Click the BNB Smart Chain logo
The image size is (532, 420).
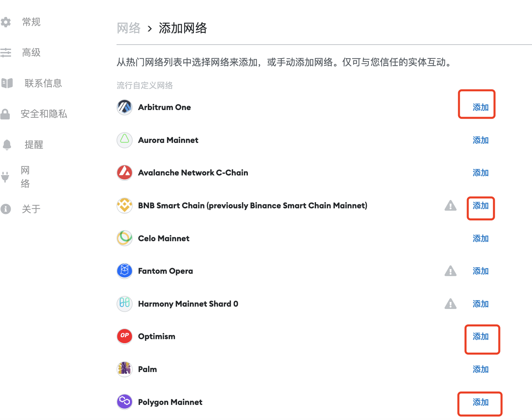(125, 205)
